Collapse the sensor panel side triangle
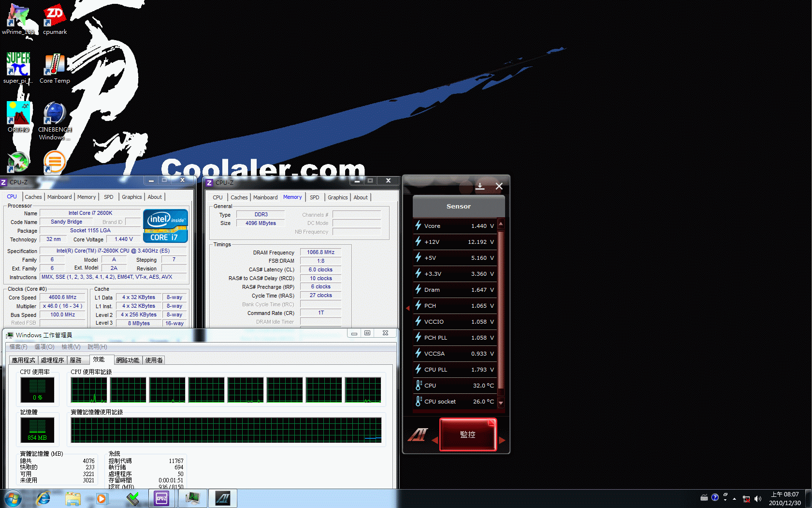812x508 pixels. tap(407, 308)
